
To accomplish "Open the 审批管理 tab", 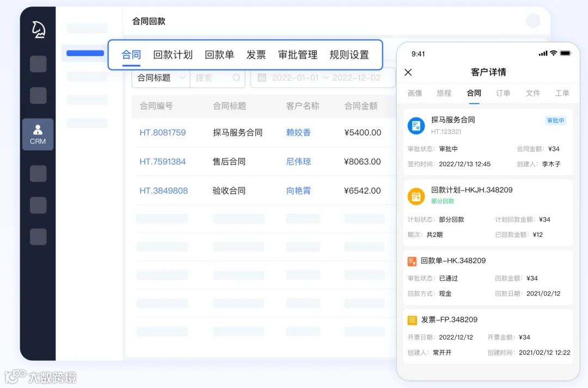I will pos(297,54).
